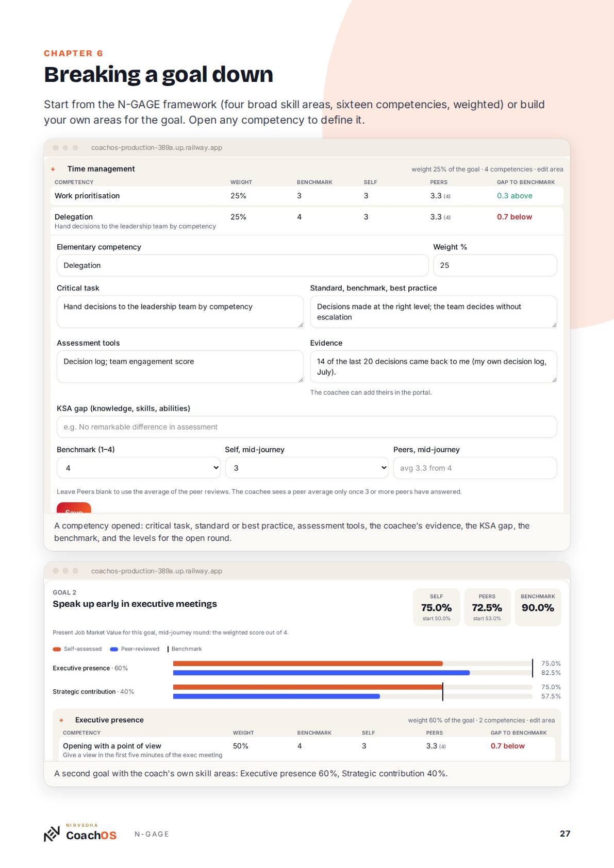Click the BENCHMARK 90.0% score card

pyautogui.click(x=538, y=607)
